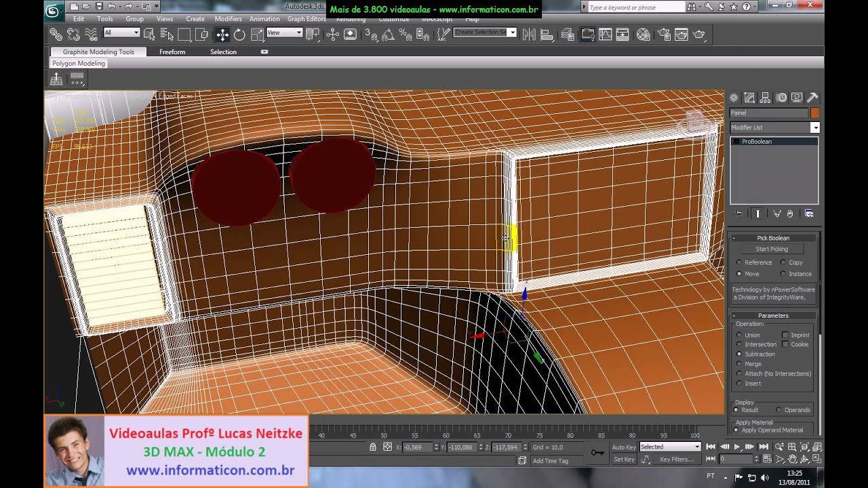The width and height of the screenshot is (868, 488).
Task: Open the Key Filters button
Action: pos(677,460)
